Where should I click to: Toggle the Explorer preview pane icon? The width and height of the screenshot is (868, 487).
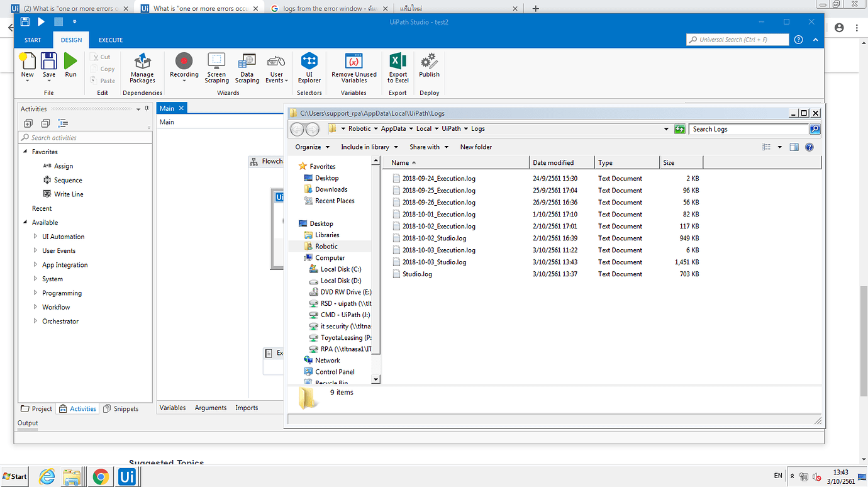794,147
